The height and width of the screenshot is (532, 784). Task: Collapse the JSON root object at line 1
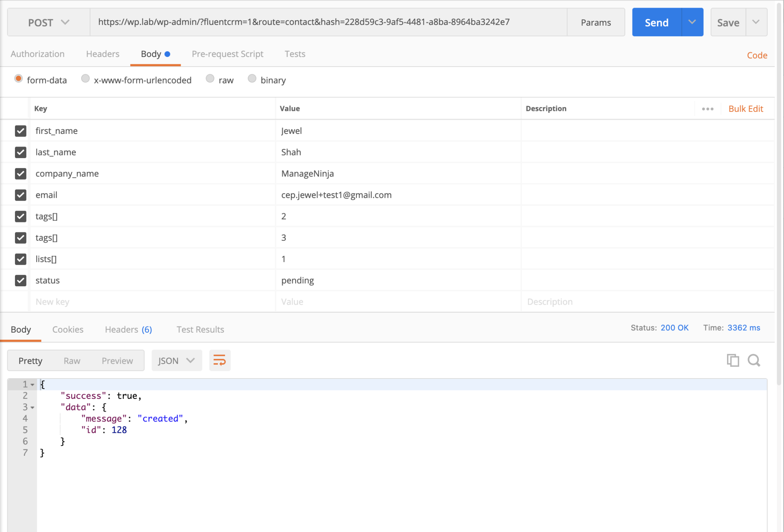(33, 384)
